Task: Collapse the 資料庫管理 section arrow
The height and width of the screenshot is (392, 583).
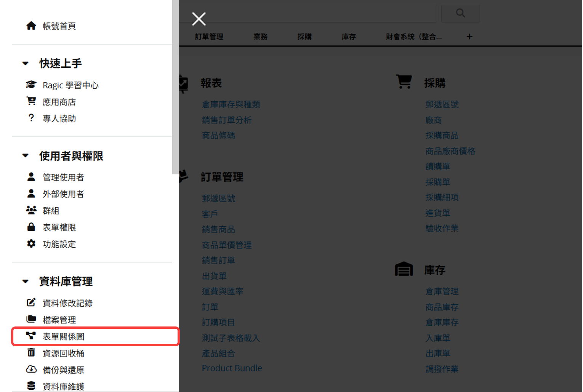Action: coord(26,281)
